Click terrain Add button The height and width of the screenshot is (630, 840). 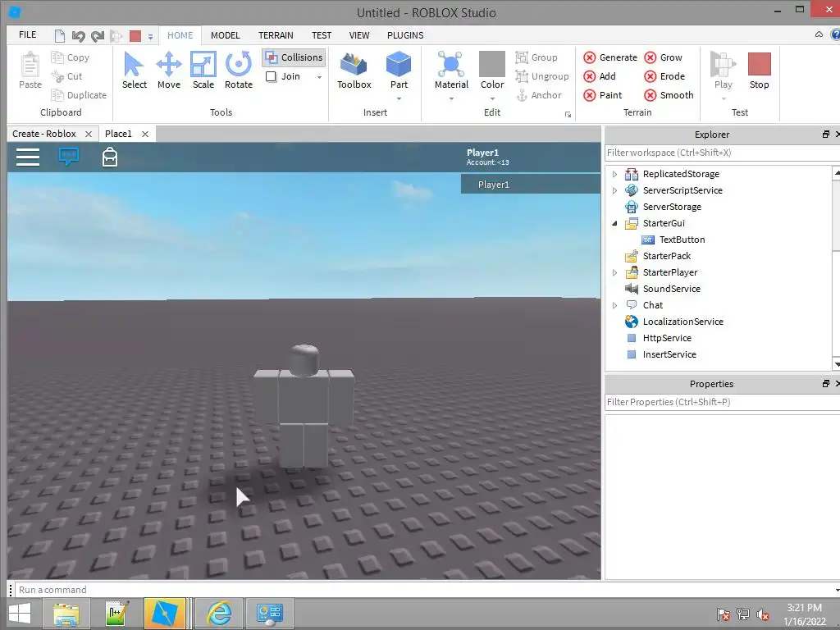600,76
